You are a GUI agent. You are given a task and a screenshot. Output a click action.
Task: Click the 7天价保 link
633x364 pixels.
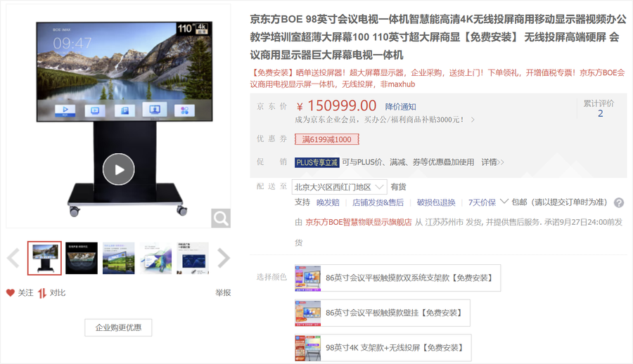click(482, 202)
